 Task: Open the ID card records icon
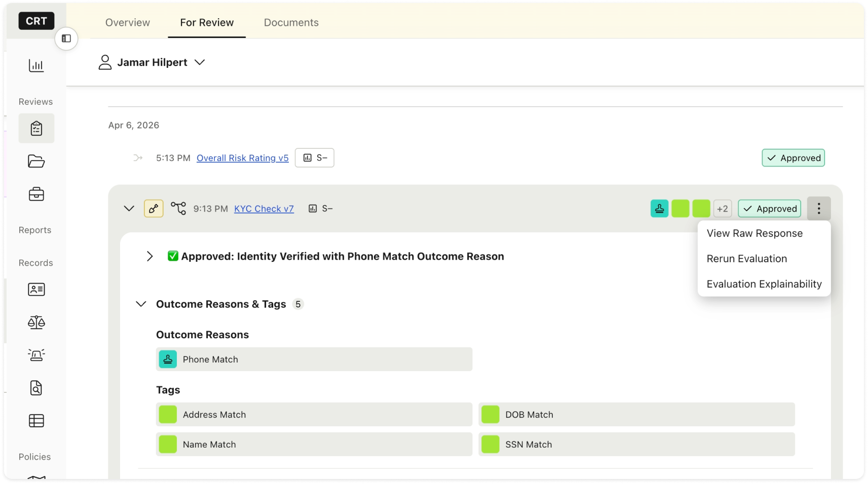(x=36, y=290)
